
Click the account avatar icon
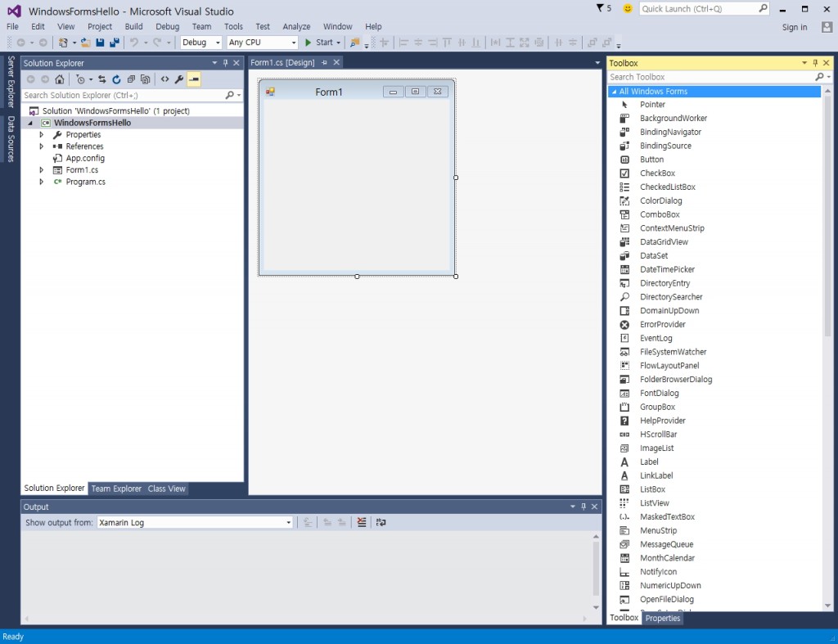click(x=827, y=27)
